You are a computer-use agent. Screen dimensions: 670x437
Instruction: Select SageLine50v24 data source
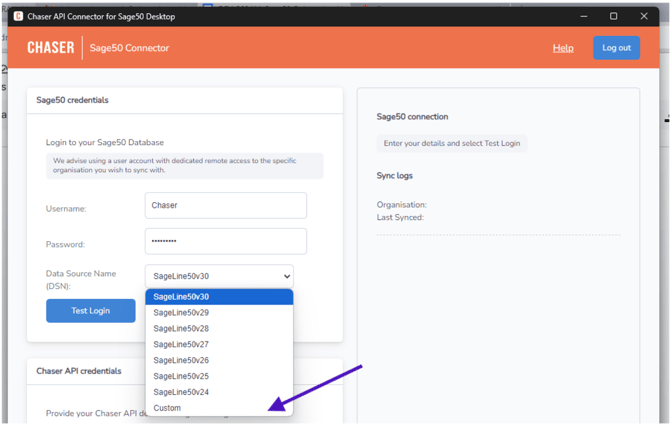pos(219,392)
